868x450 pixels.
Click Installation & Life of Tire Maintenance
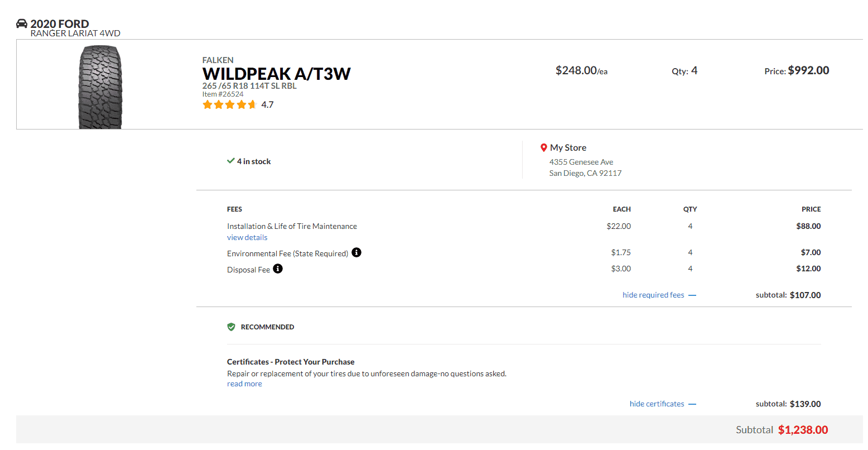(292, 226)
